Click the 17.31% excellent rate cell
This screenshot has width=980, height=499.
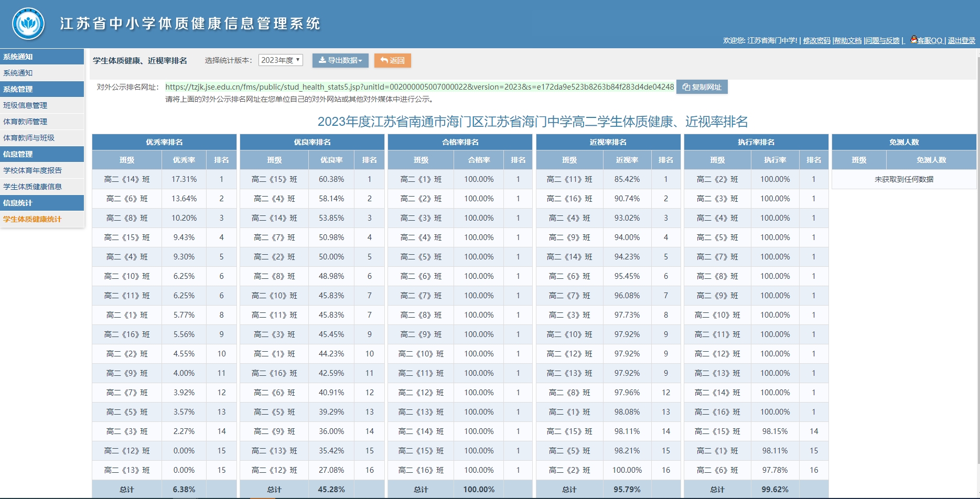coord(184,179)
